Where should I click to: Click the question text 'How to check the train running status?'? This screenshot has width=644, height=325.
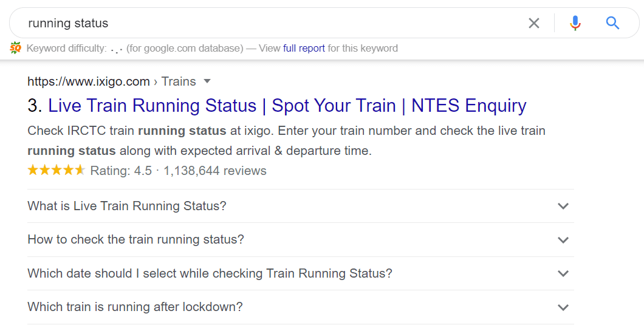(135, 239)
